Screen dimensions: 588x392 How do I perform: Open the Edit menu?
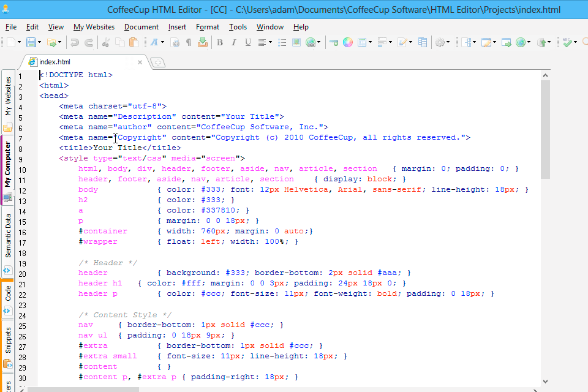click(32, 27)
